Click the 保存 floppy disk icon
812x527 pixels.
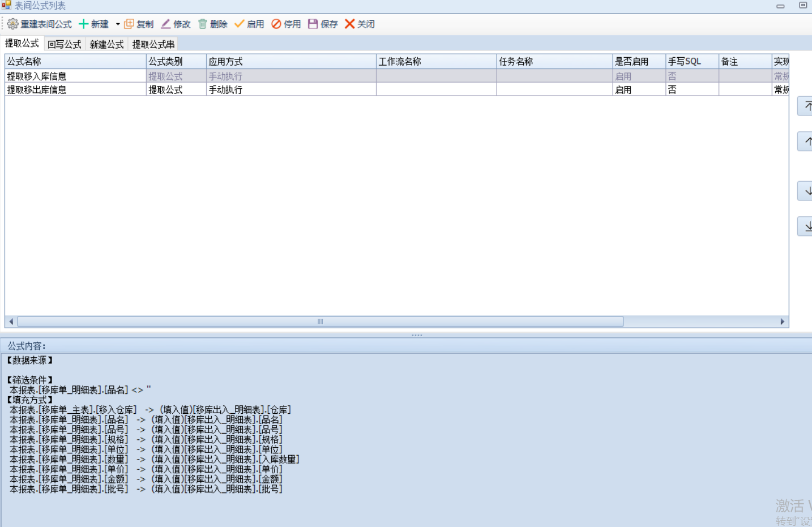tap(313, 24)
